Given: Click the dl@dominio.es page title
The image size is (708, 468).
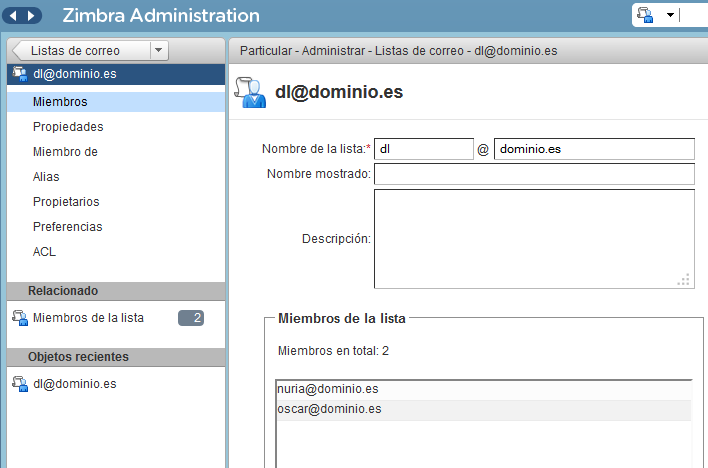Looking at the screenshot, I should click(339, 92).
